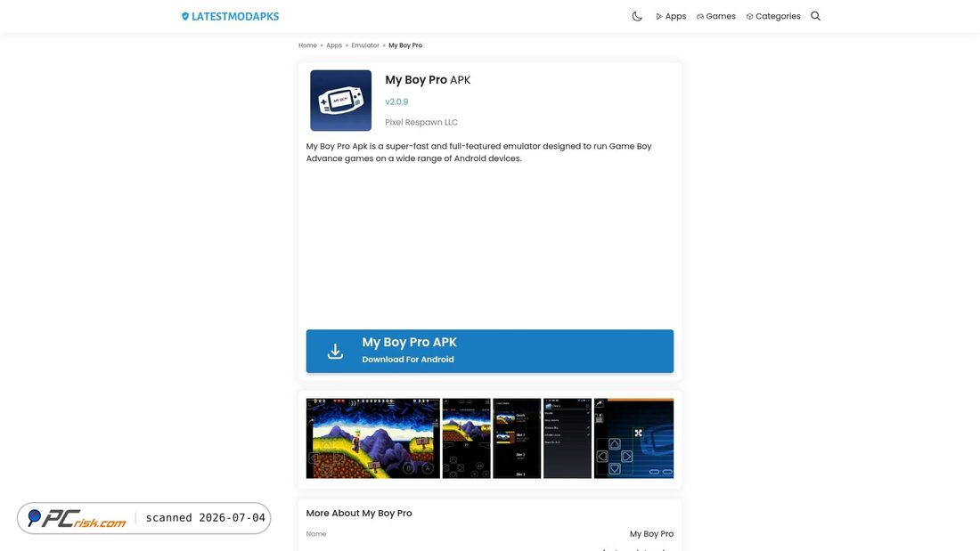The image size is (980, 551).
Task: Open first wide gameplay screenshot
Action: tap(373, 439)
